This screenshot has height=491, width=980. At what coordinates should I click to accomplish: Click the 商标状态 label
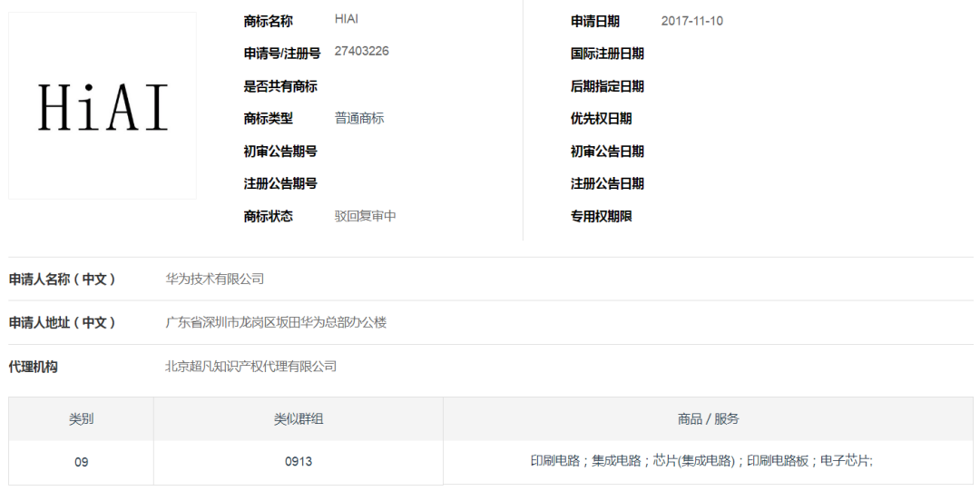pyautogui.click(x=268, y=216)
